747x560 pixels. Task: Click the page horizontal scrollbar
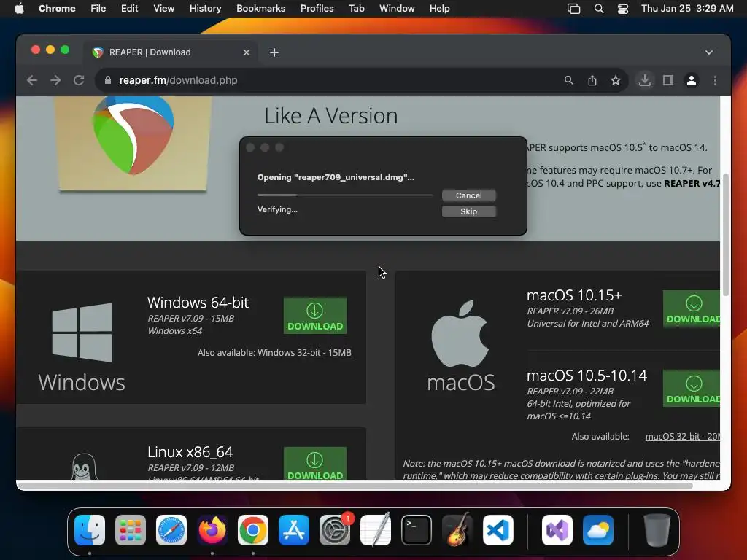(355, 485)
